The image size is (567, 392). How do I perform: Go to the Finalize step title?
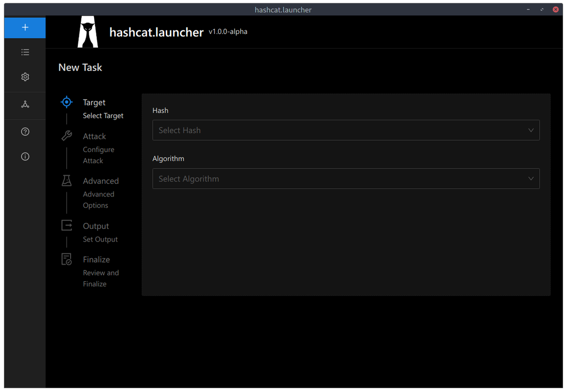96,260
